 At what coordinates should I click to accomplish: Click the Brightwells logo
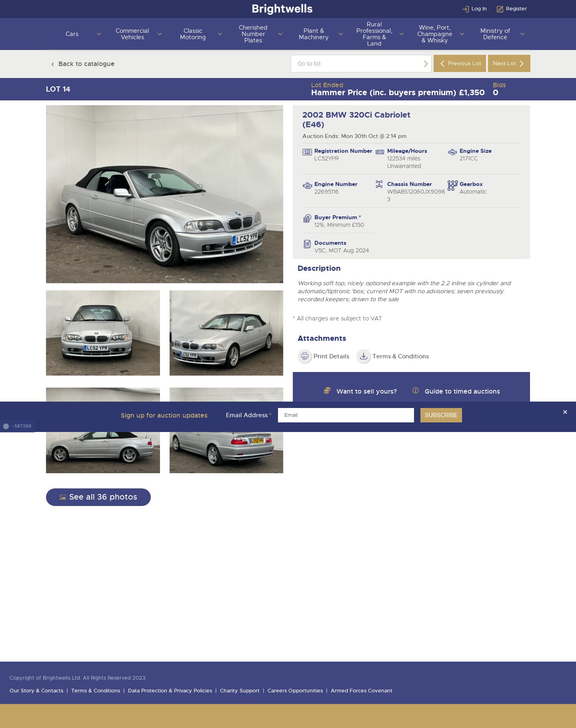(282, 9)
